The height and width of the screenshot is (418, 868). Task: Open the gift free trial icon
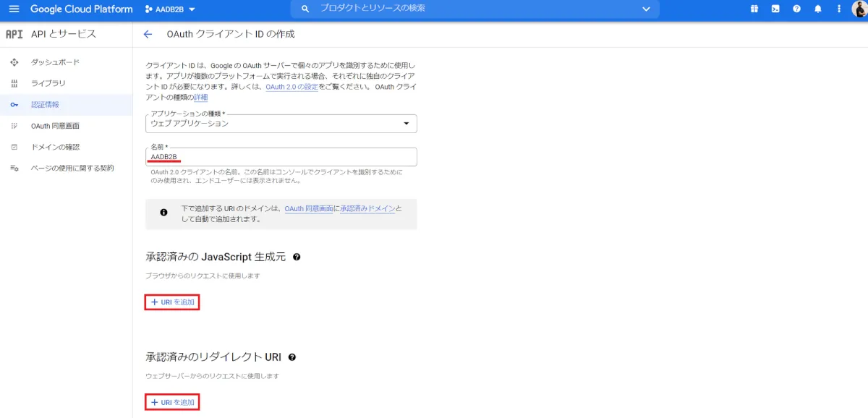(x=754, y=9)
